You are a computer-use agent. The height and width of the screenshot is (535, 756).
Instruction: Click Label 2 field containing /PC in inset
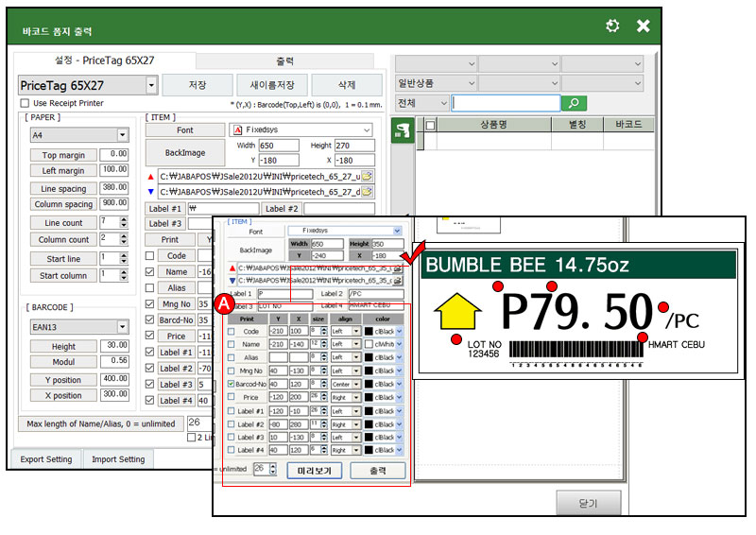pos(376,294)
